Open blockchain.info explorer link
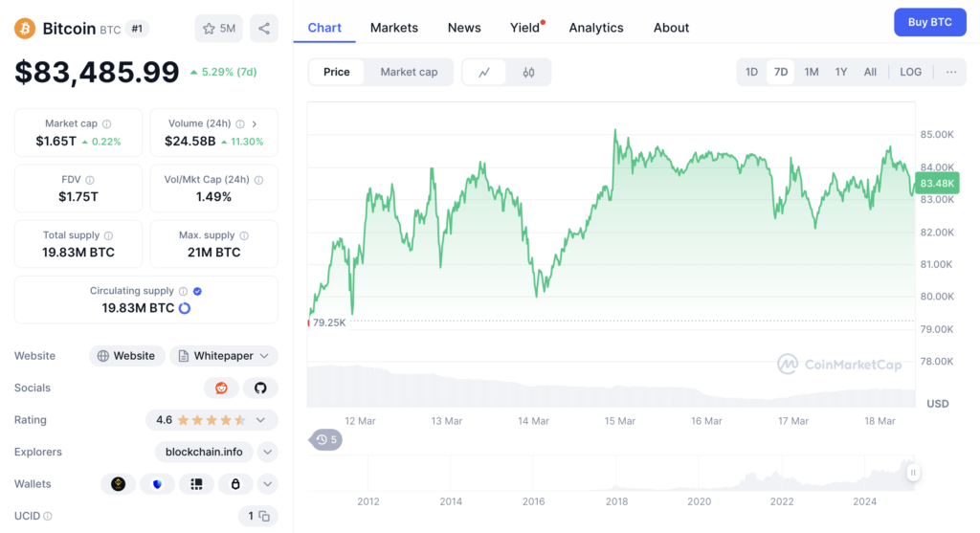This screenshot has width=980, height=533. [x=204, y=452]
